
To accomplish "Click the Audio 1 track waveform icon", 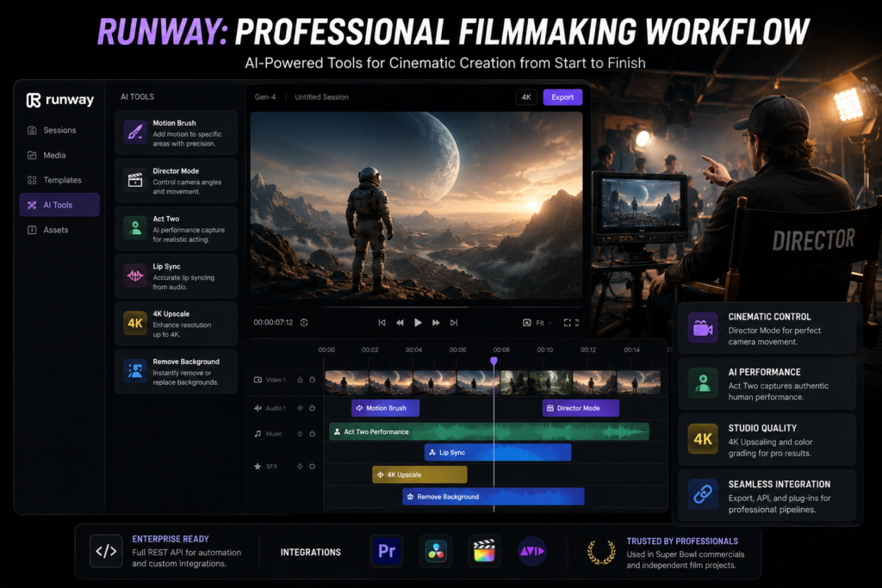I will pyautogui.click(x=258, y=408).
